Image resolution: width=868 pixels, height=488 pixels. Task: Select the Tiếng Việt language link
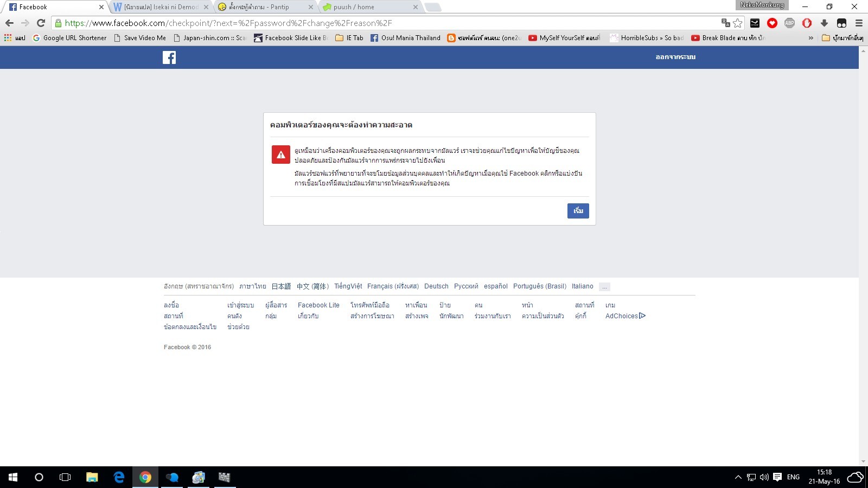(x=348, y=286)
